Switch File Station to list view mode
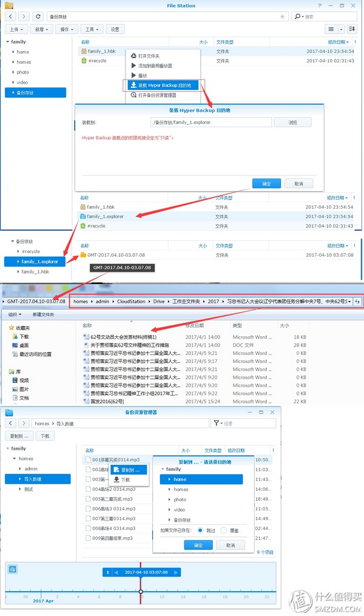This screenshot has height=616, width=364. (x=331, y=29)
